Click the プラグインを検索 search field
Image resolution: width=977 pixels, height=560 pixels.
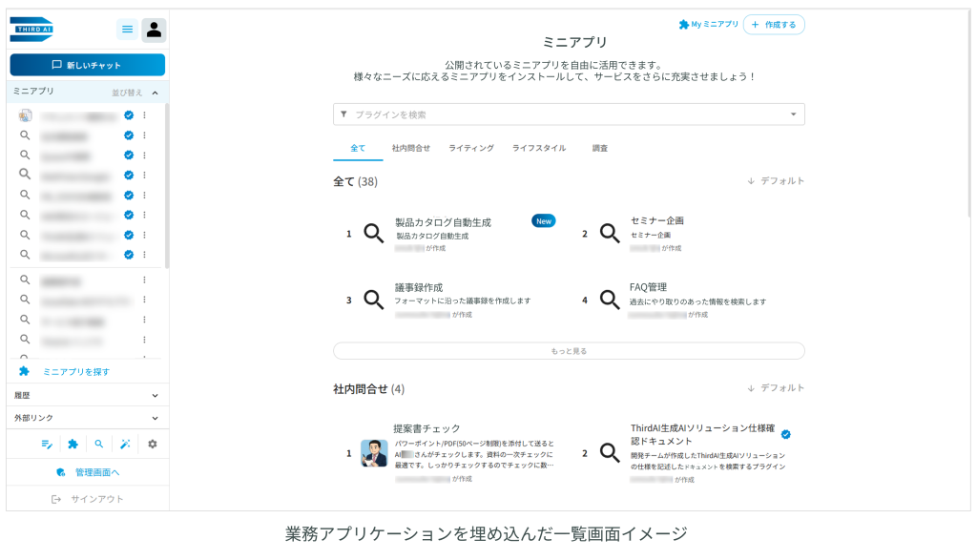click(563, 114)
